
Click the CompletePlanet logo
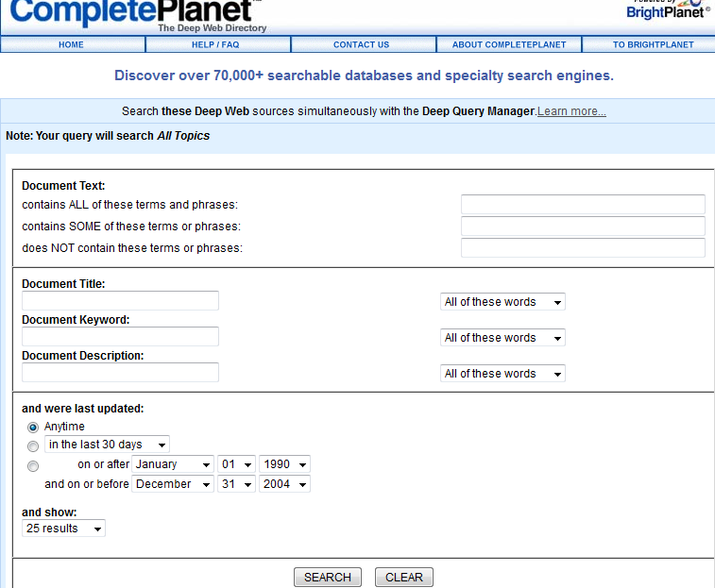(x=132, y=13)
